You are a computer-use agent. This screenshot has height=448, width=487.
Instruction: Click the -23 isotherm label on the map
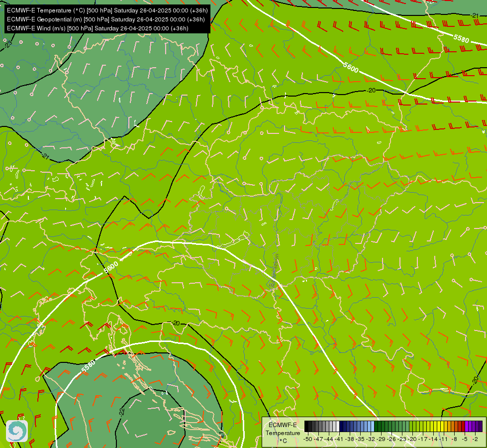(8, 44)
